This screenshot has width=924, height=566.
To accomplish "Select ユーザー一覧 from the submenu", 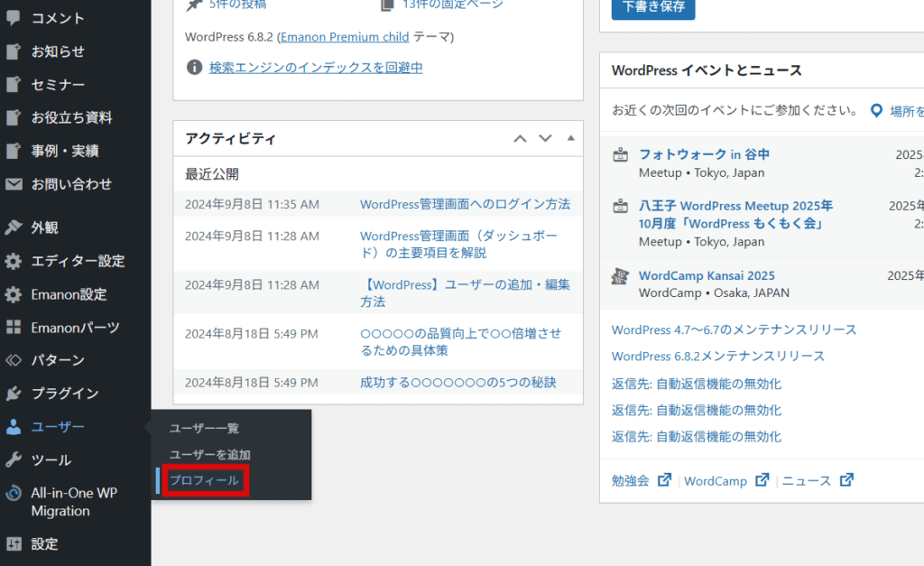I will pyautogui.click(x=204, y=428).
